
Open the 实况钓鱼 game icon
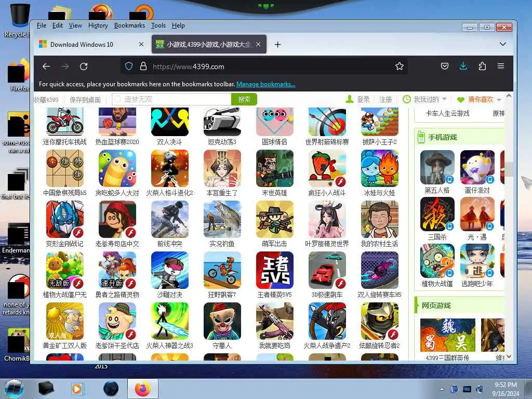[222, 219]
